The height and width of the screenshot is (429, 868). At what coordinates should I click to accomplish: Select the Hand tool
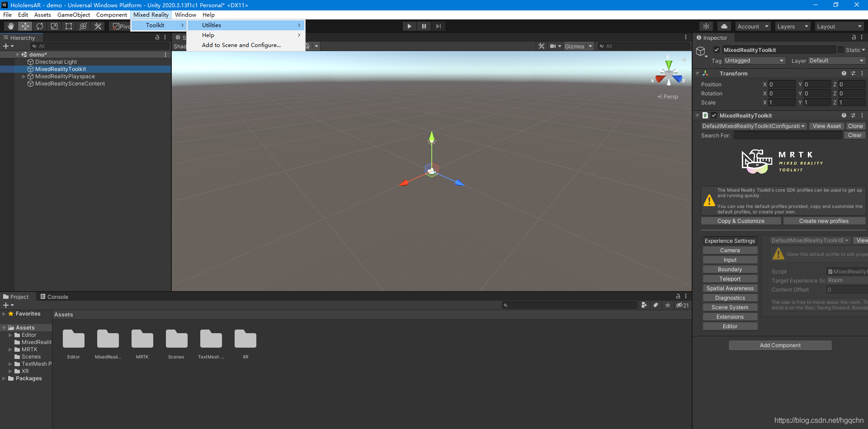pos(10,26)
